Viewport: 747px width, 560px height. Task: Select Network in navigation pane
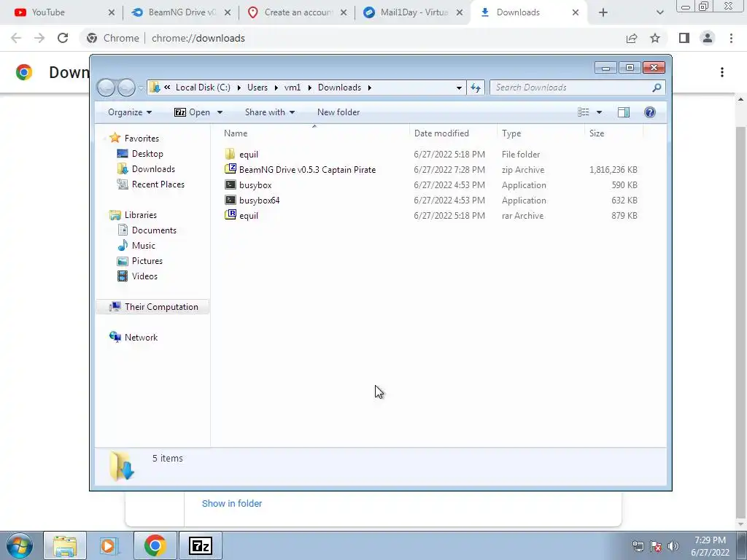(133, 338)
